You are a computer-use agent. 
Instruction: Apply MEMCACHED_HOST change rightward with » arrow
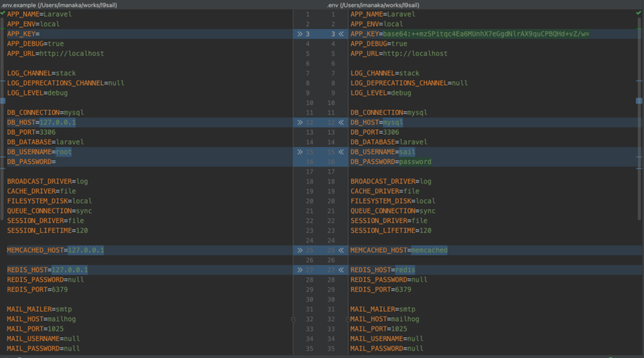pos(299,250)
